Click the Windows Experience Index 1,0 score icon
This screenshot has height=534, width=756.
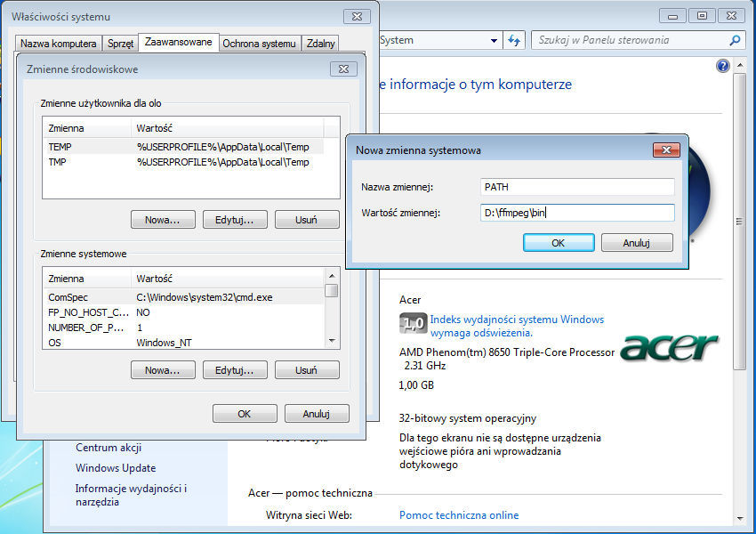tap(412, 325)
